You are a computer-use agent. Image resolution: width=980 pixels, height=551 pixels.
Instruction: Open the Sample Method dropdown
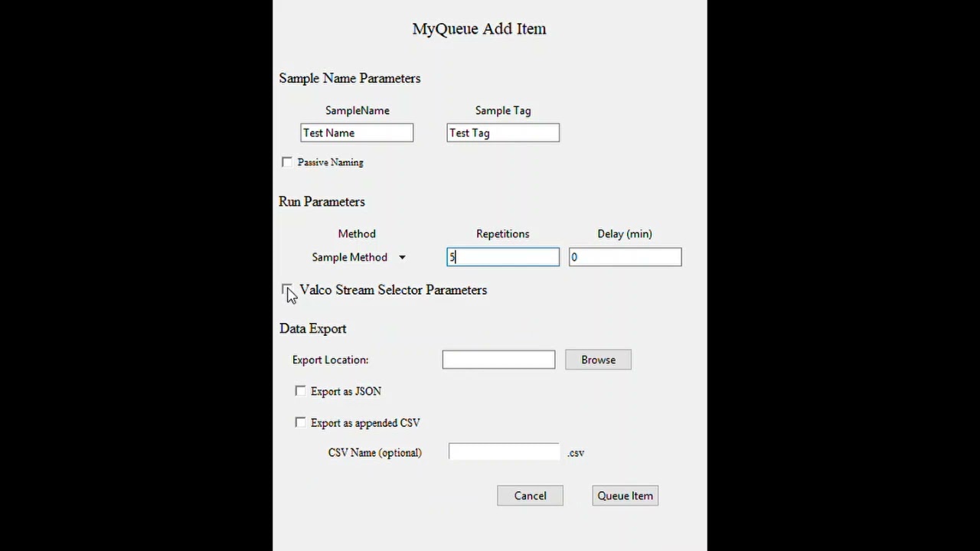358,257
